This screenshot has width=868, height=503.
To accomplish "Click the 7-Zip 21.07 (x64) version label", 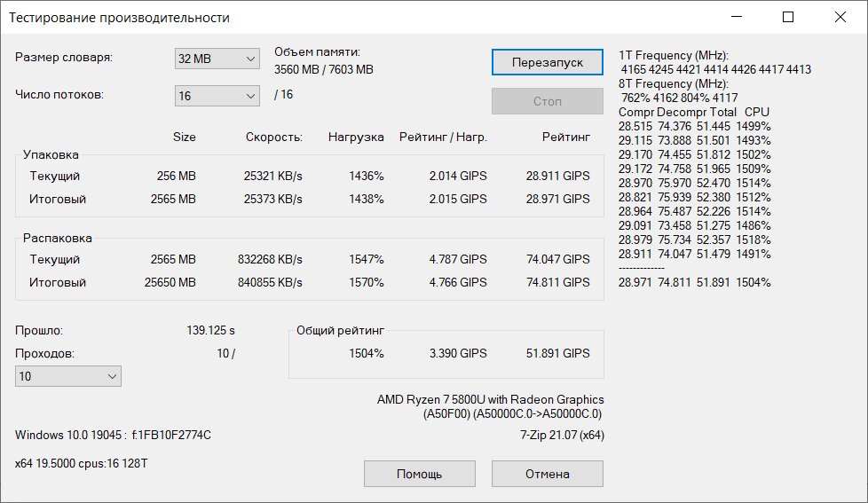I will point(562,435).
